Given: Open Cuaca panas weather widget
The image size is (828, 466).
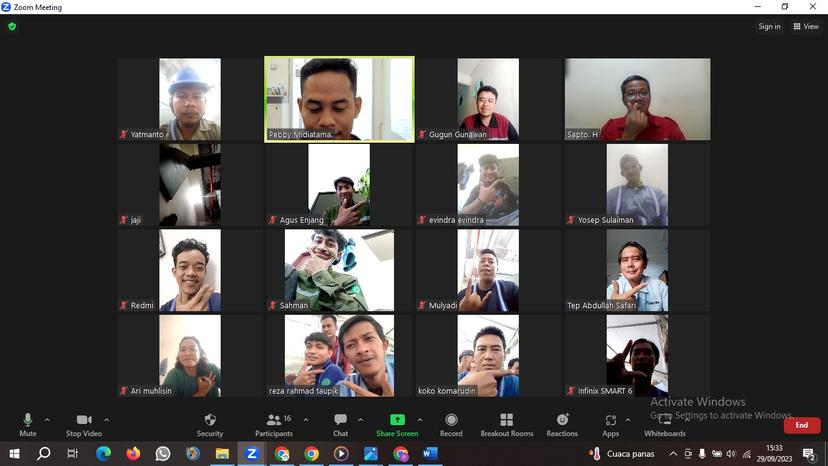Looking at the screenshot, I should point(622,453).
